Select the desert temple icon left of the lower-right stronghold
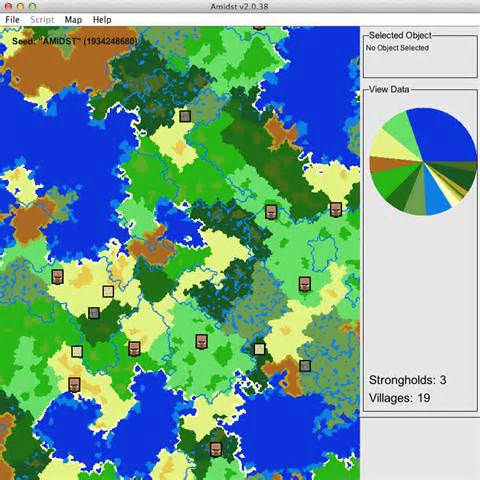The width and height of the screenshot is (480, 480). click(x=259, y=349)
